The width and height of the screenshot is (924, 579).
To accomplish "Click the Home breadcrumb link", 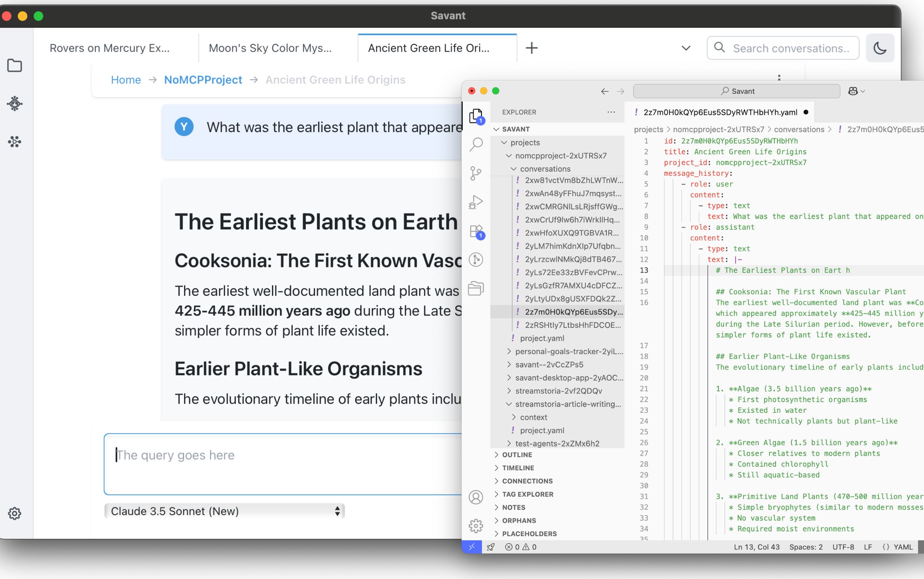I will tap(126, 80).
